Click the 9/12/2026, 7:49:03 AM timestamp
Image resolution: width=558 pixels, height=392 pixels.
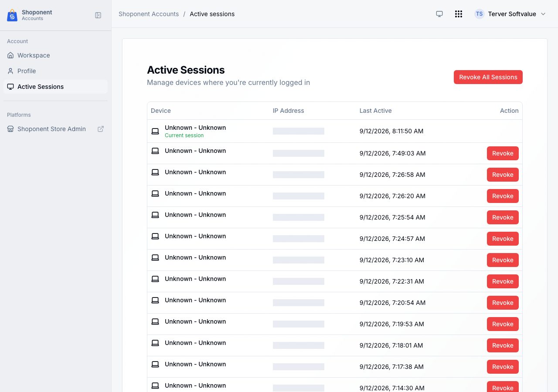393,153
